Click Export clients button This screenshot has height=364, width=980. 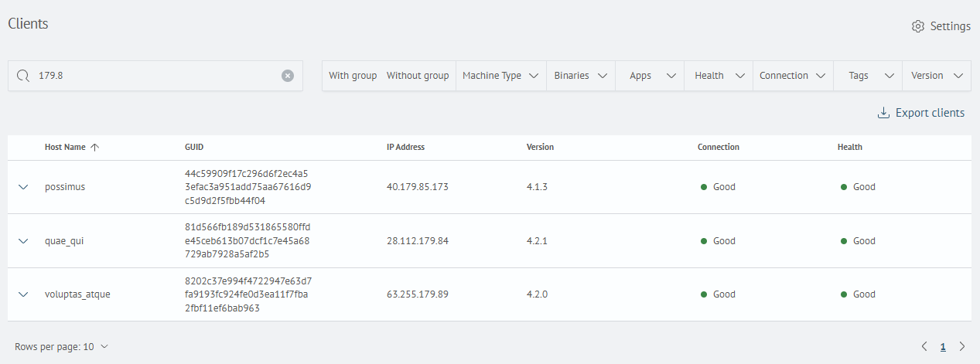point(921,113)
